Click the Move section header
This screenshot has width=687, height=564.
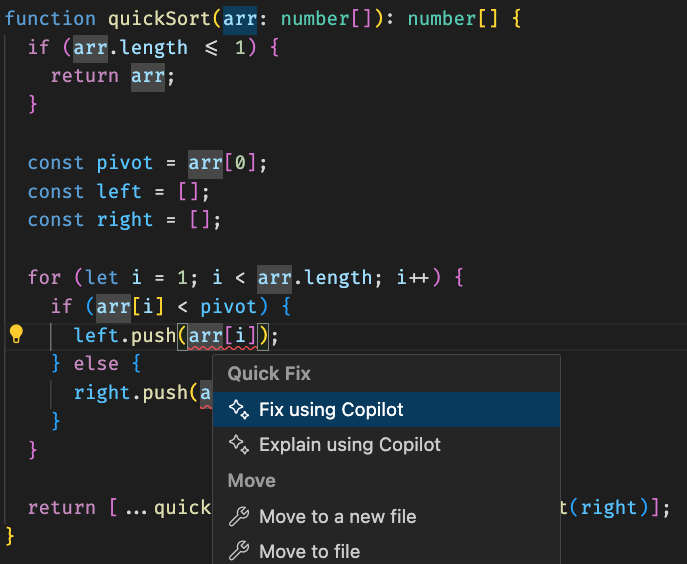(x=251, y=481)
